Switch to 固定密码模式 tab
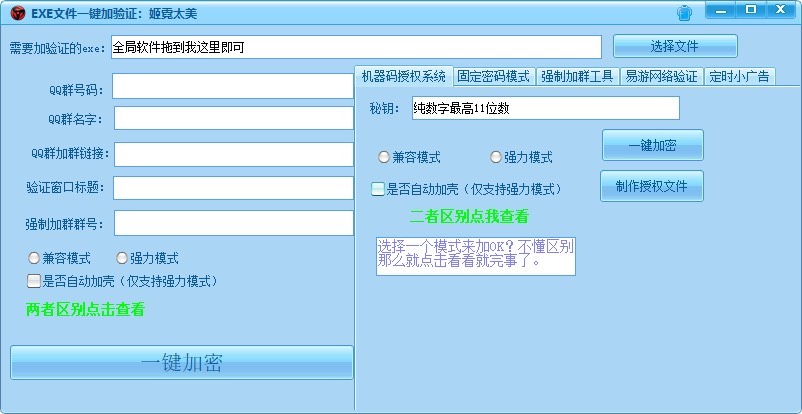The height and width of the screenshot is (414, 802). [494, 76]
